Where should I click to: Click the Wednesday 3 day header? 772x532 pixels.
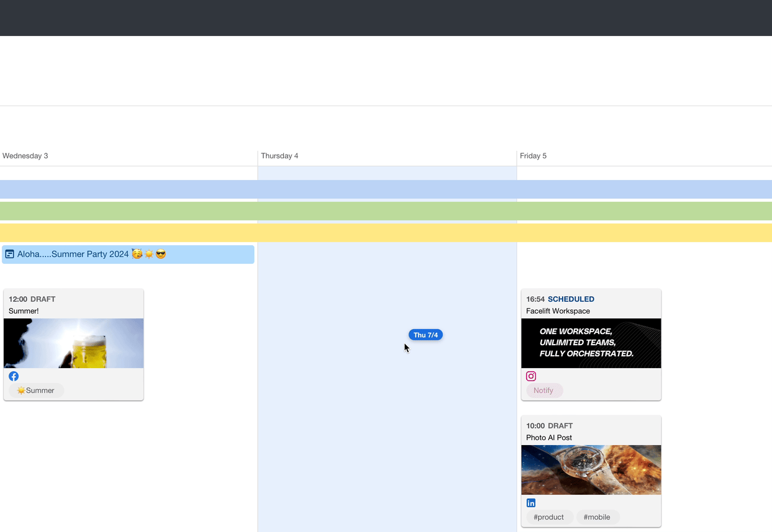click(x=25, y=156)
